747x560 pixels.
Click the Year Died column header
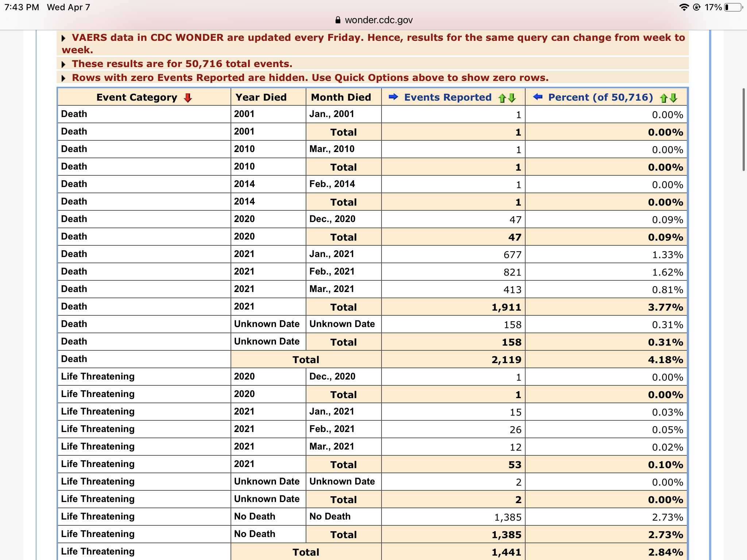coord(268,97)
